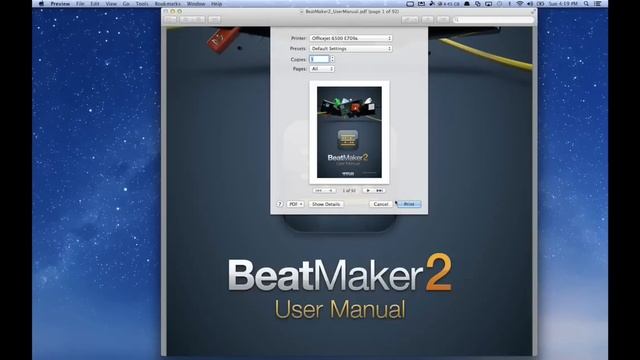Click the AirPlay display icon in menu bar
The height and width of the screenshot is (360, 640).
click(489, 4)
